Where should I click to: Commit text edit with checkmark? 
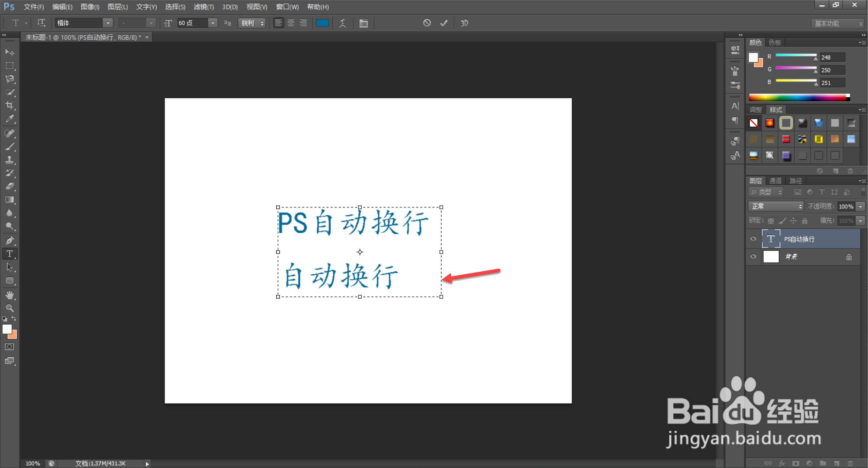[x=444, y=23]
